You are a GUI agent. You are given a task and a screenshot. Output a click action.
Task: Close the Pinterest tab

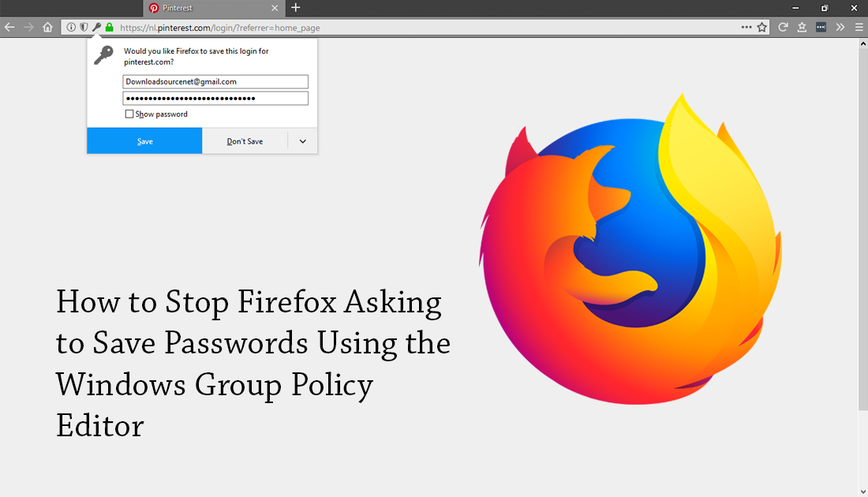click(275, 8)
